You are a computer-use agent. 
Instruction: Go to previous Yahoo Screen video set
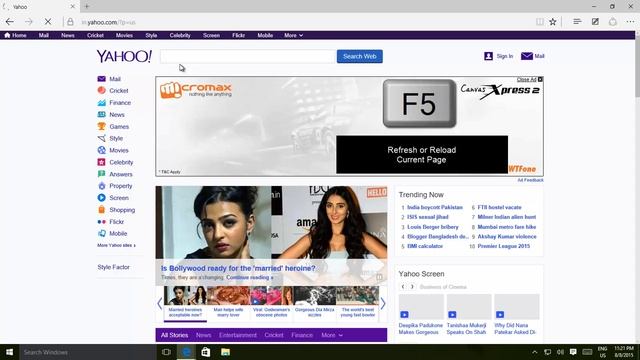[x=403, y=287]
